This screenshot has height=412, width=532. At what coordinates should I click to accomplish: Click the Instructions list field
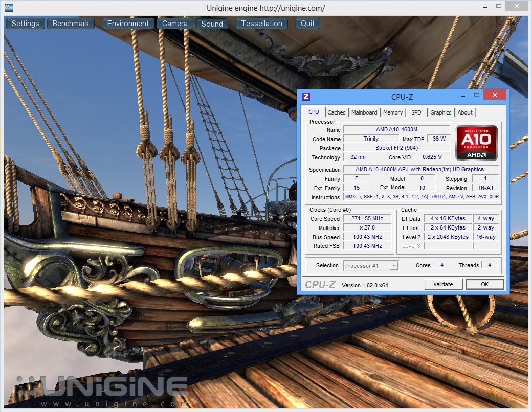coord(421,197)
